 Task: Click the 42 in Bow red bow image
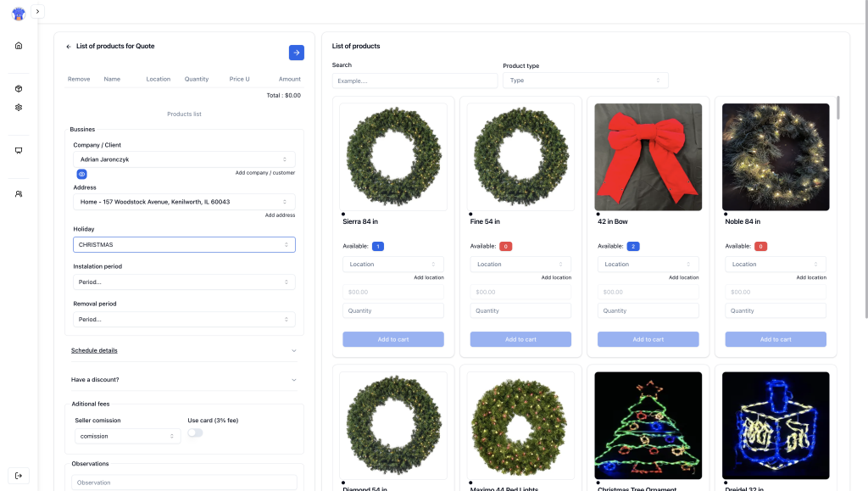648,157
